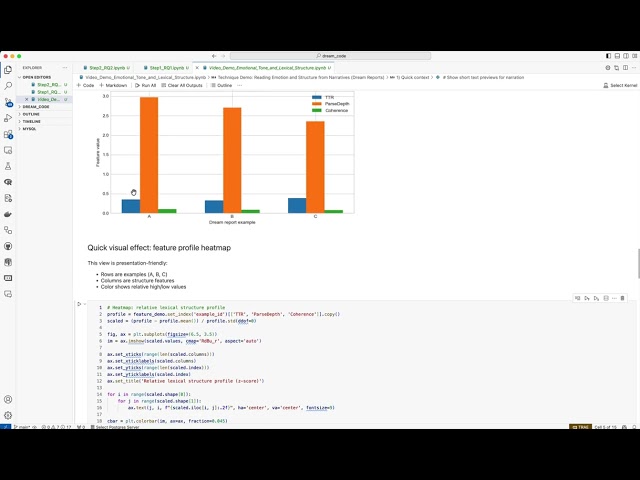
Task: Open the Source Control view
Action: pos(8,102)
